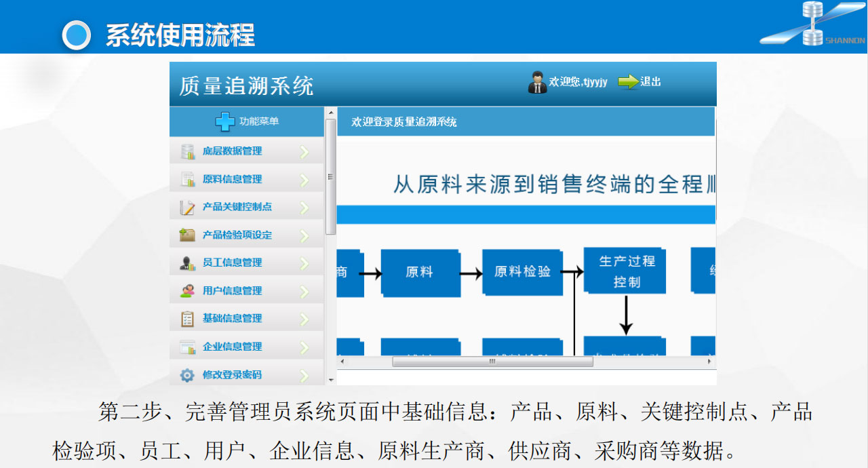Click the database icon beside 底层数据管理
The image size is (868, 468).
tap(188, 151)
